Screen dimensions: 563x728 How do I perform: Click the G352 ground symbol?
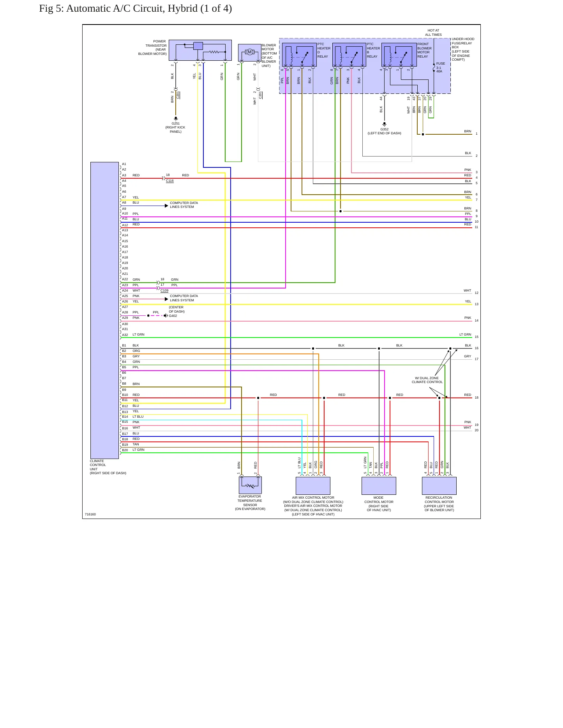[x=384, y=124]
